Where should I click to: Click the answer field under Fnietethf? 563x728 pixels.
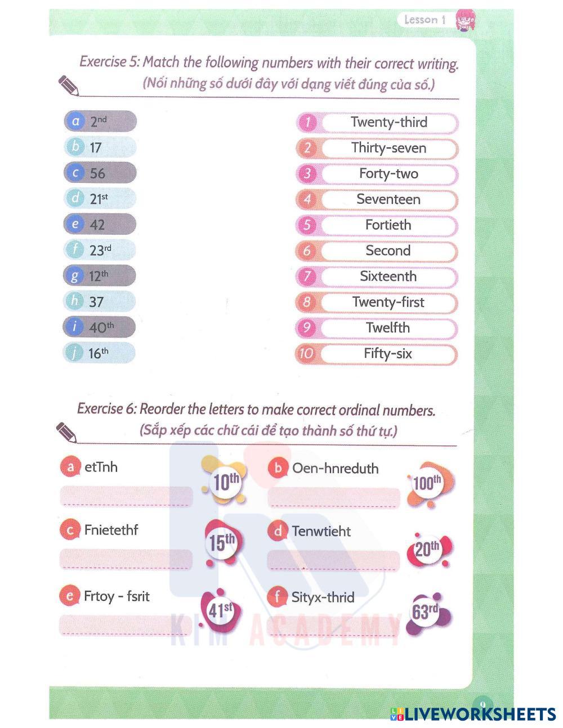click(126, 559)
